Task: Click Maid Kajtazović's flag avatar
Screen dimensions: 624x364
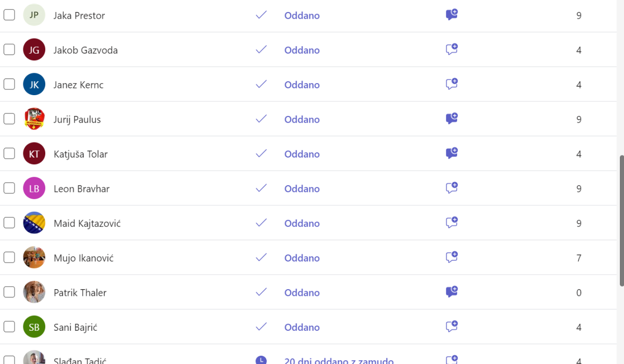Action: (x=34, y=223)
